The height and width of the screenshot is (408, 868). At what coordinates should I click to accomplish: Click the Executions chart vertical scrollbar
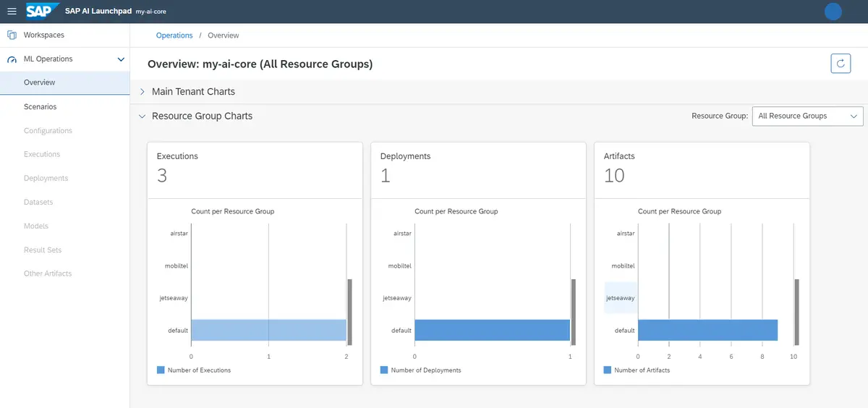pos(349,312)
